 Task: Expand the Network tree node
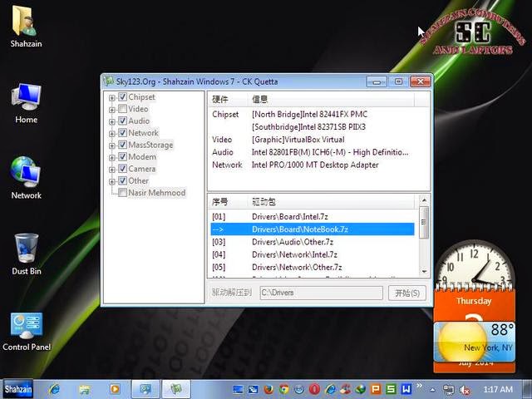coord(112,134)
